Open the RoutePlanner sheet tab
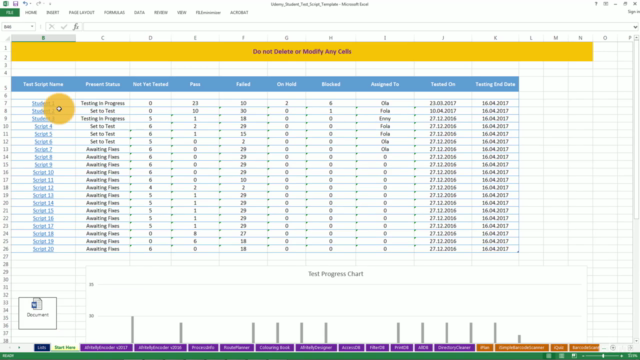Screen dimensions: 640x360 [237, 348]
